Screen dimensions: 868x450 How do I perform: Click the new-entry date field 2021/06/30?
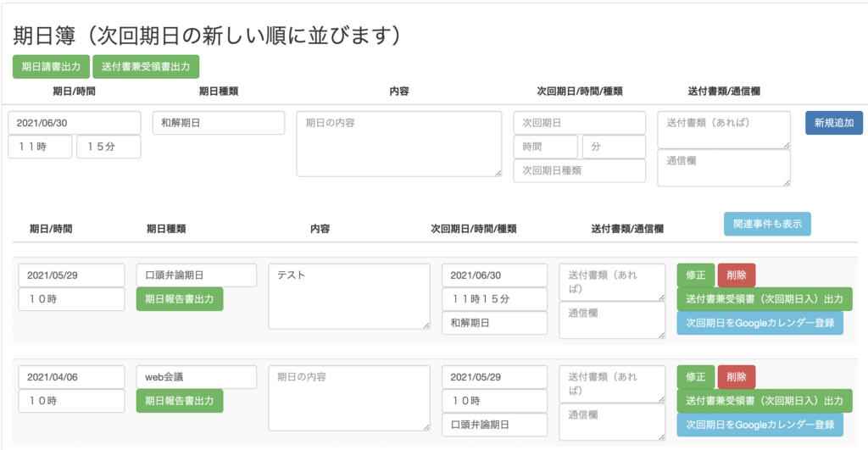[75, 123]
